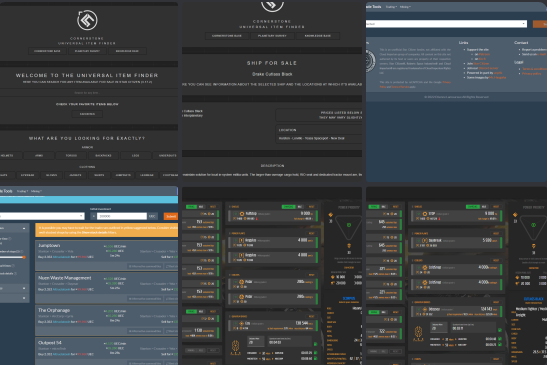Click the initial investment input field

coord(122,216)
